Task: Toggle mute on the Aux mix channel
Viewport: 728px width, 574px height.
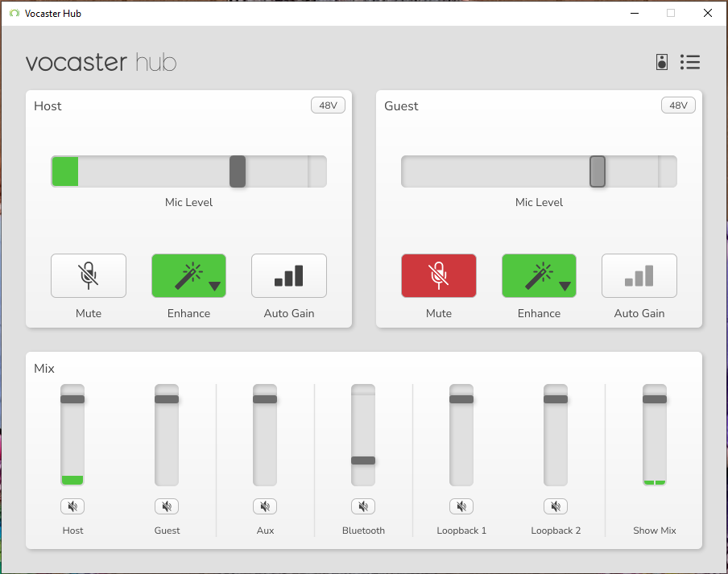Action: [x=265, y=506]
